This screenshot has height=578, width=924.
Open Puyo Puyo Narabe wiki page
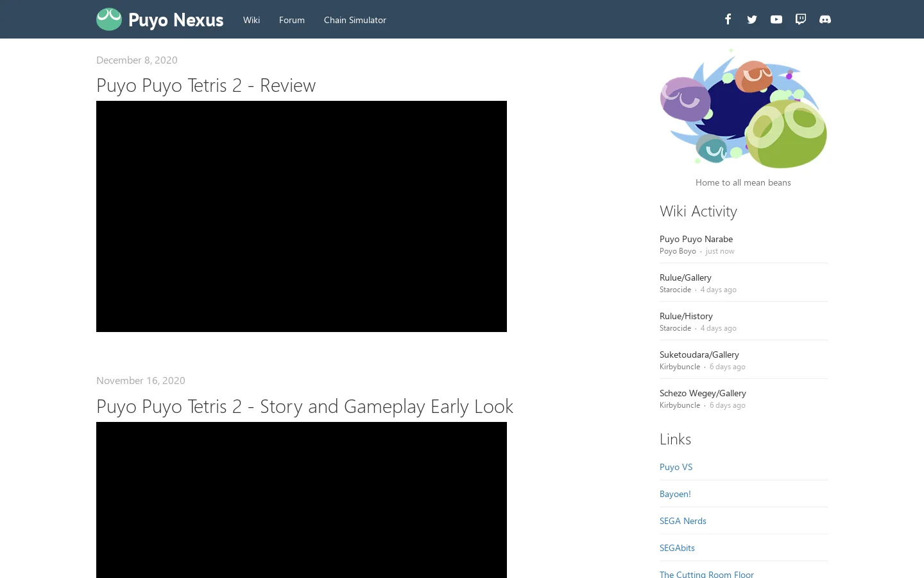pos(696,239)
